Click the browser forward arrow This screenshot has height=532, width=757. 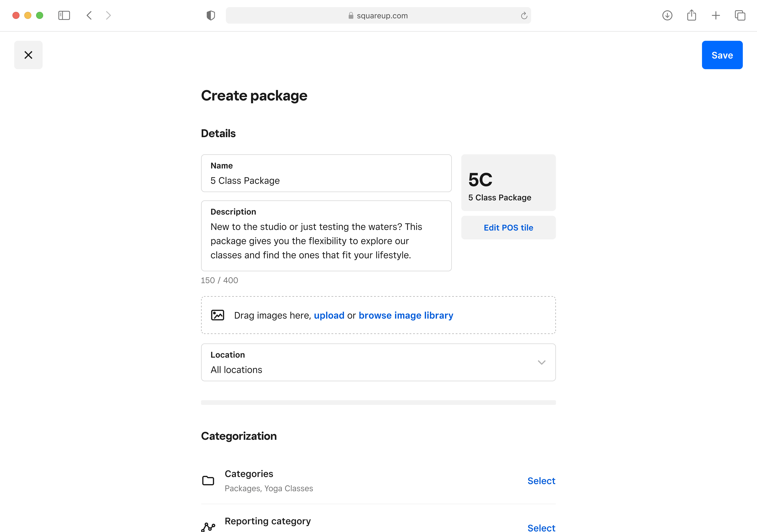(x=108, y=16)
